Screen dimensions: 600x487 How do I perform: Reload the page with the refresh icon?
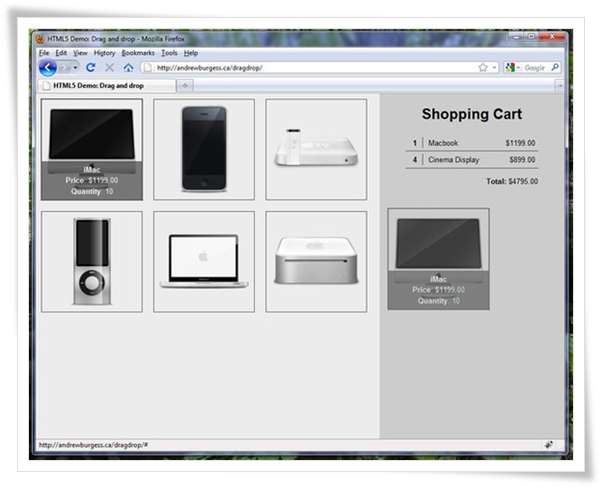[91, 68]
